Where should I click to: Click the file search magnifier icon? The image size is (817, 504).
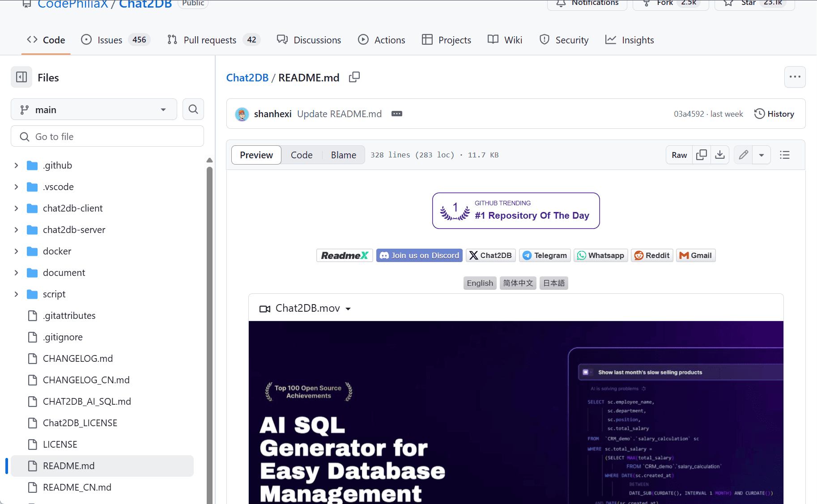pos(193,110)
